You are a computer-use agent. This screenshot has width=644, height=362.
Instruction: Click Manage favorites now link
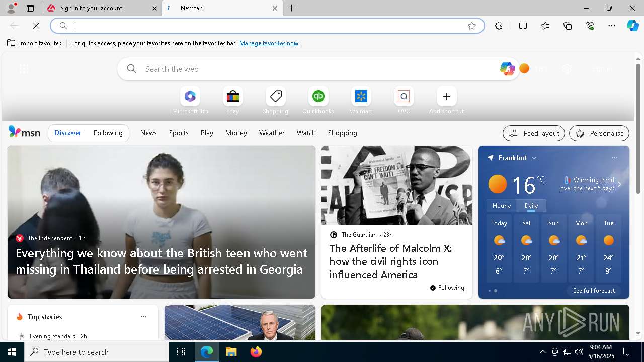pos(269,43)
